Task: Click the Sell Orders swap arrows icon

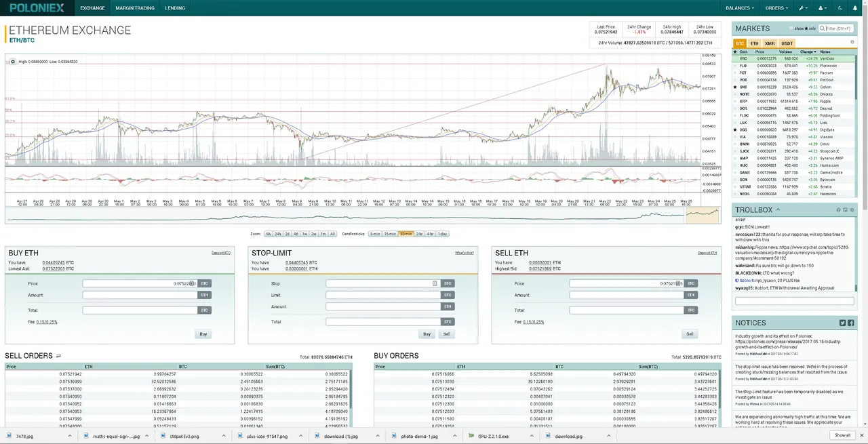Action: [58, 356]
